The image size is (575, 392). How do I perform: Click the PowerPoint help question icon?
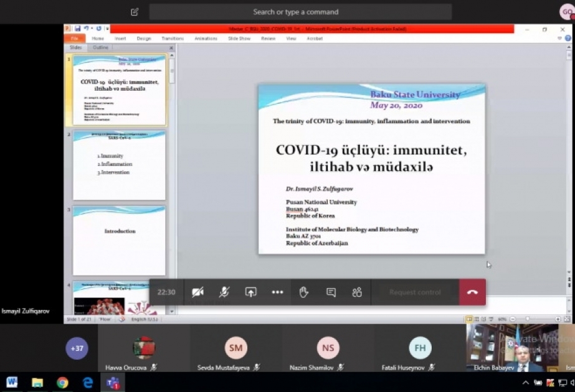click(x=568, y=38)
